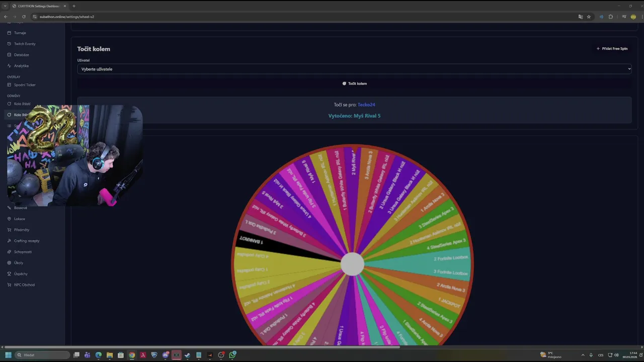
Task: Click the Bossové sidebar icon
Action: 9,208
